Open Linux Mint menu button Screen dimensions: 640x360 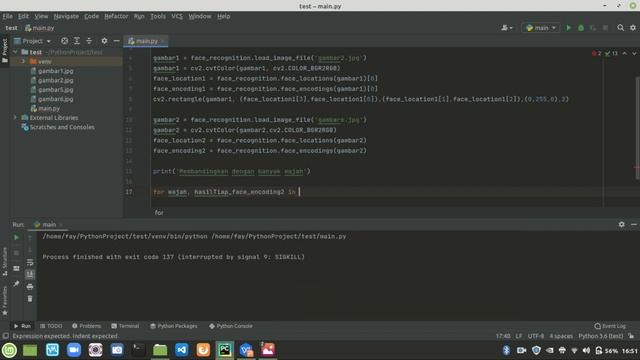(9, 350)
